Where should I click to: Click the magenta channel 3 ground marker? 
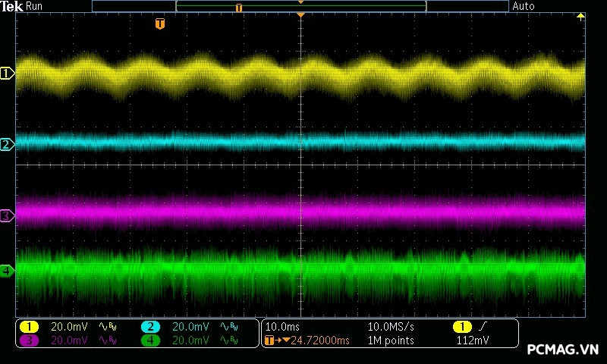pos(8,216)
